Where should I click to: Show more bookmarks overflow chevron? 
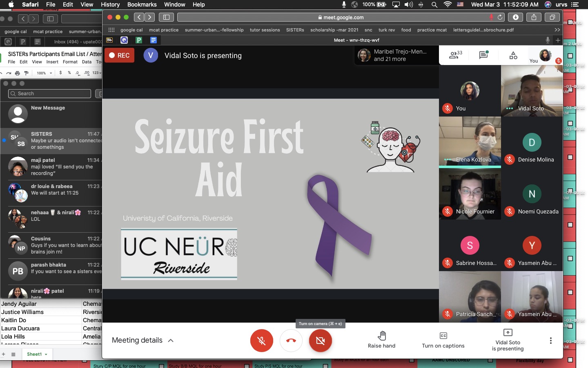click(557, 30)
